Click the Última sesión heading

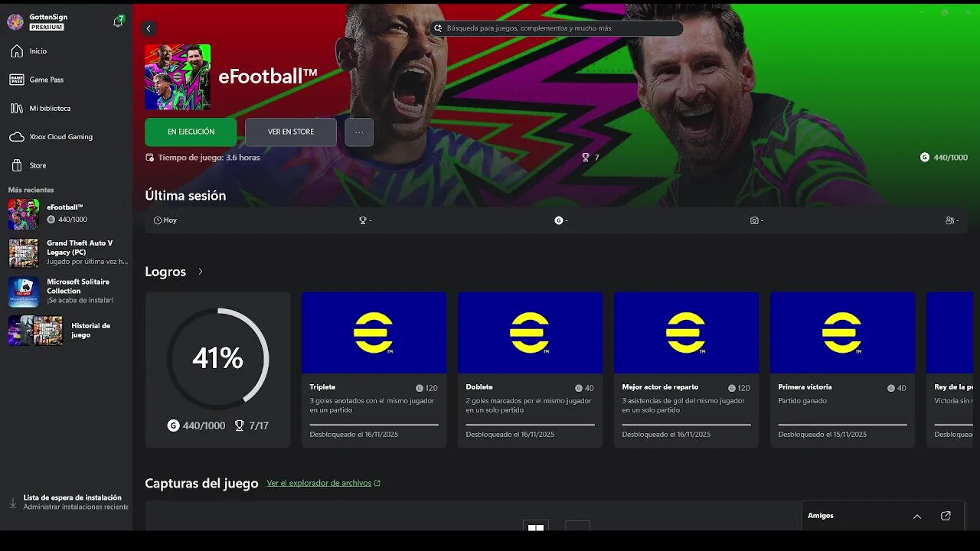[x=185, y=195]
